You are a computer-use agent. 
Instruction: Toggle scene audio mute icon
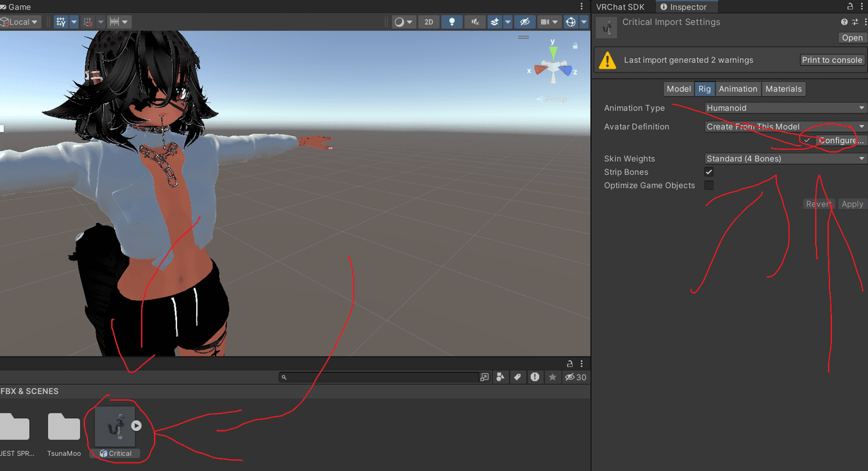pyautogui.click(x=475, y=22)
